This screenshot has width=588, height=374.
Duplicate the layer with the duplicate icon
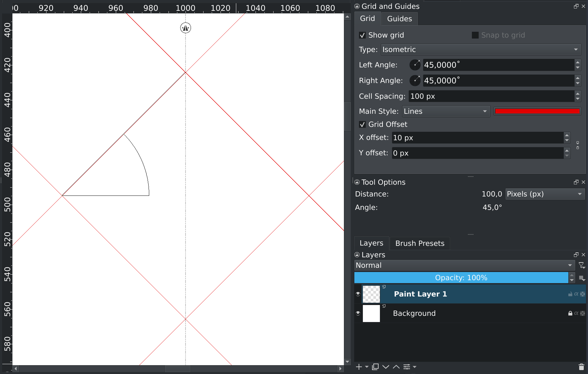[375, 367]
